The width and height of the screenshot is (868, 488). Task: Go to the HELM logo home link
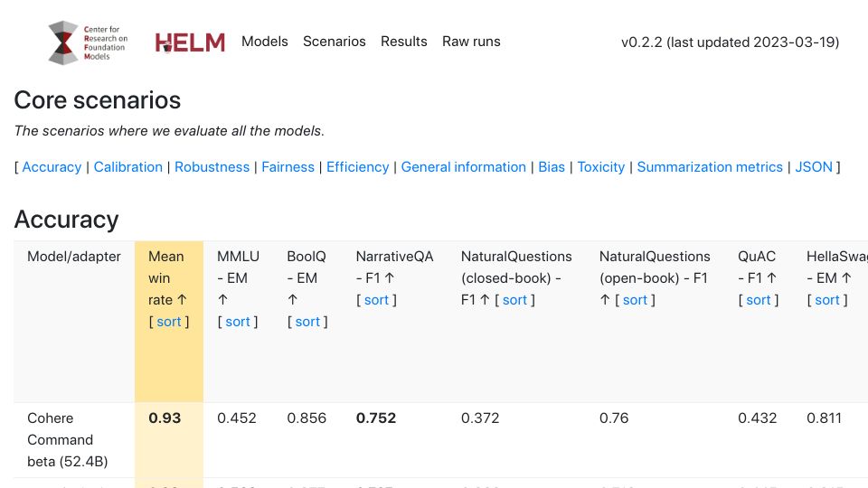(x=190, y=42)
